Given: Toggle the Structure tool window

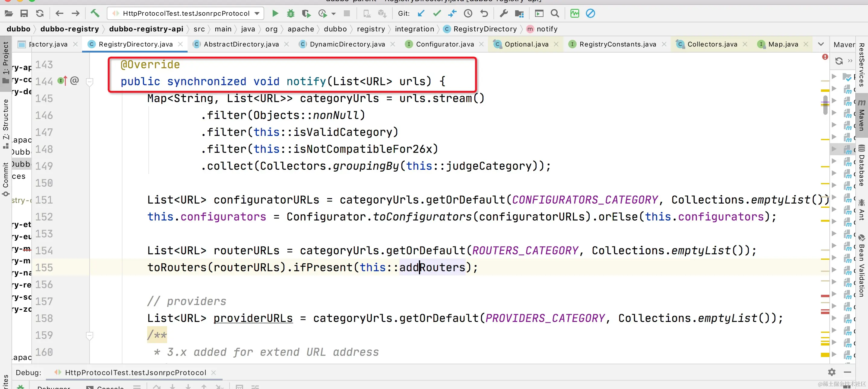Looking at the screenshot, I should (5, 123).
